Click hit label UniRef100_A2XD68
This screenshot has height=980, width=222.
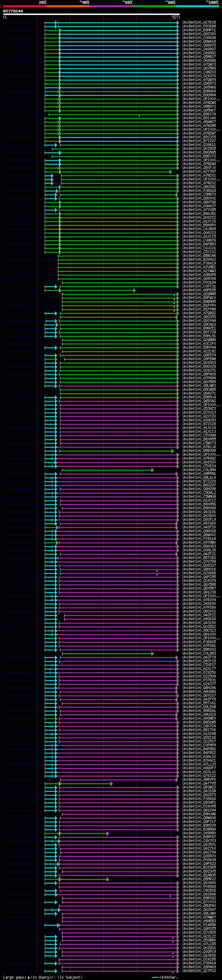click(199, 573)
